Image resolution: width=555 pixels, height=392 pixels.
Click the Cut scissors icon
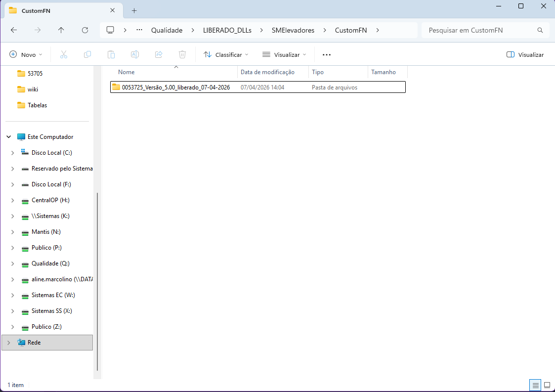[x=63, y=54]
